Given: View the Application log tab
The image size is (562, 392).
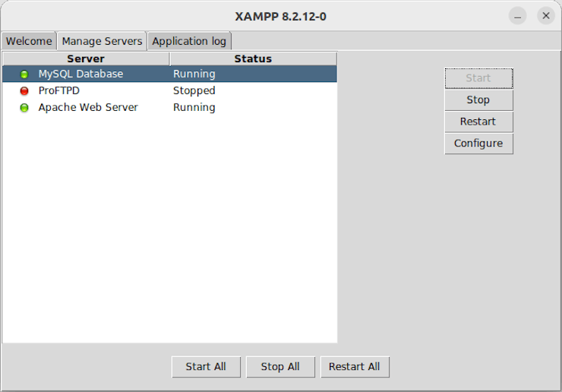Looking at the screenshot, I should tap(189, 41).
